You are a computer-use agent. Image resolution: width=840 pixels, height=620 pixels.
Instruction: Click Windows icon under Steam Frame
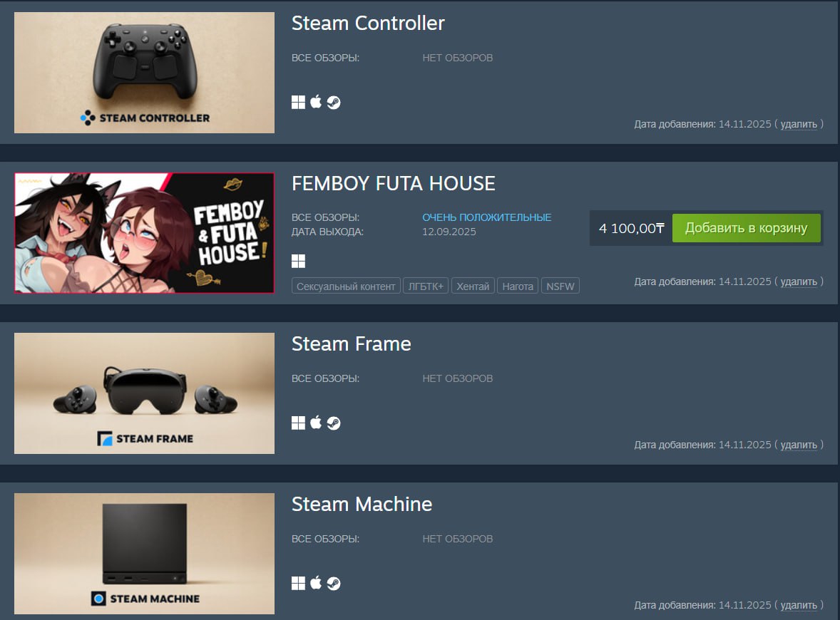click(x=298, y=423)
